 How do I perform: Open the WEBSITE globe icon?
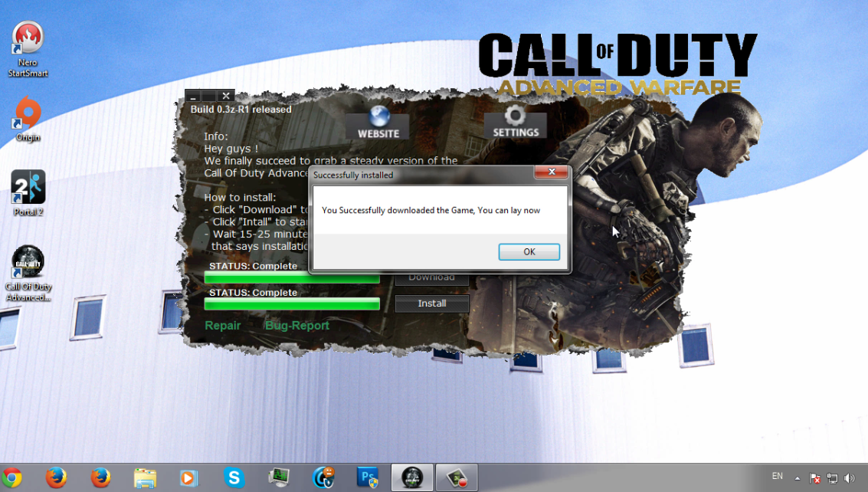tap(376, 123)
